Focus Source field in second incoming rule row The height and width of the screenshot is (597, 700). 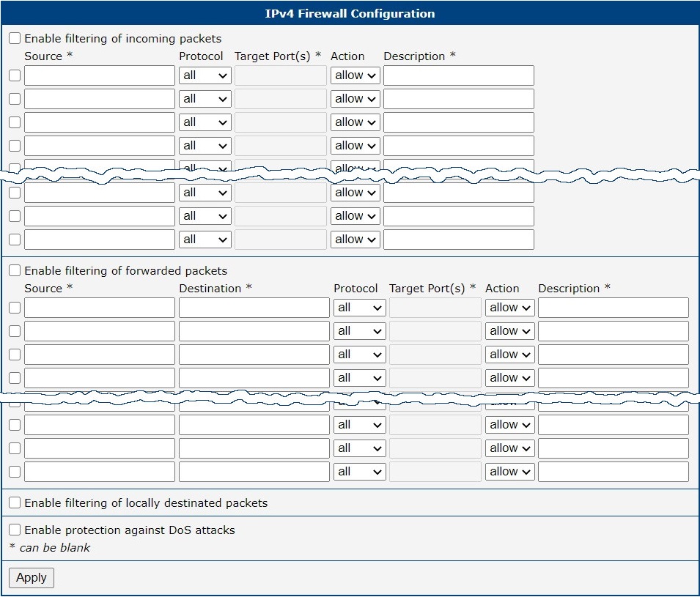[100, 99]
